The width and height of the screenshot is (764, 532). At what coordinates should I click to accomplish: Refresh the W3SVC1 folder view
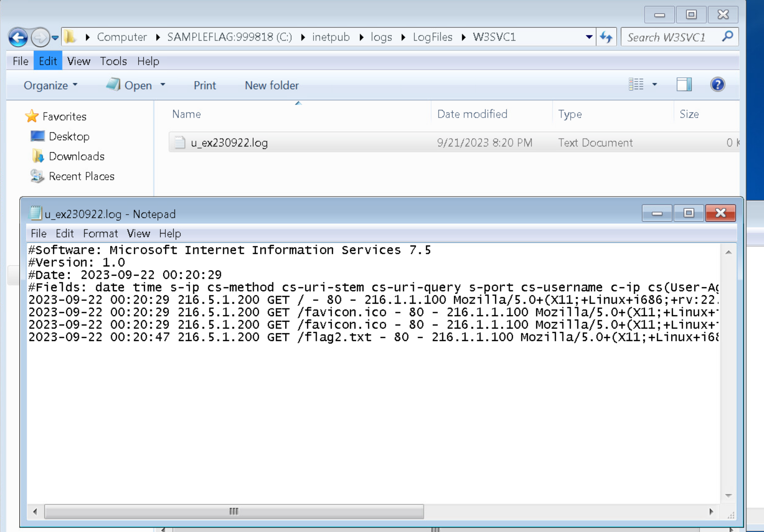tap(606, 37)
